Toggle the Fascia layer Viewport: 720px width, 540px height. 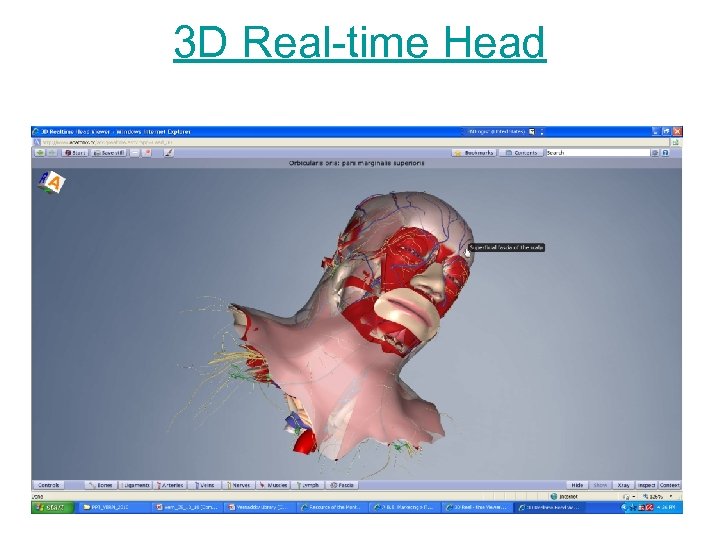coord(342,485)
